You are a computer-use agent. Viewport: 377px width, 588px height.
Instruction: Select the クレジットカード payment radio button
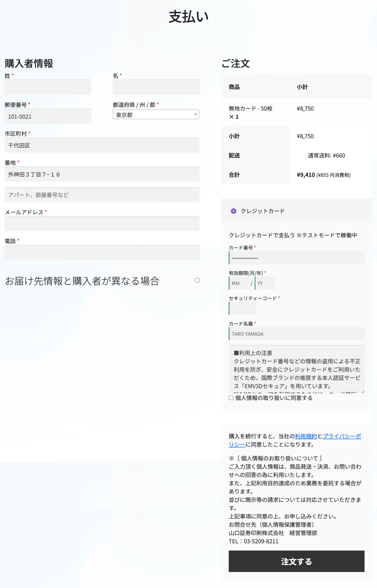point(234,211)
